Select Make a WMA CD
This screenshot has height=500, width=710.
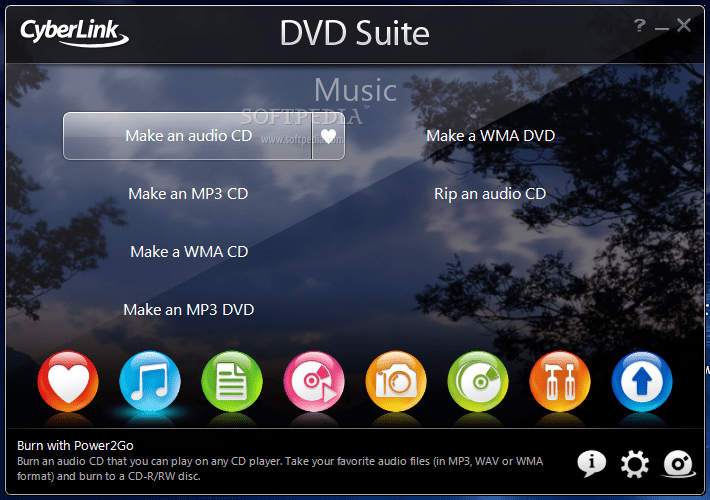point(189,252)
